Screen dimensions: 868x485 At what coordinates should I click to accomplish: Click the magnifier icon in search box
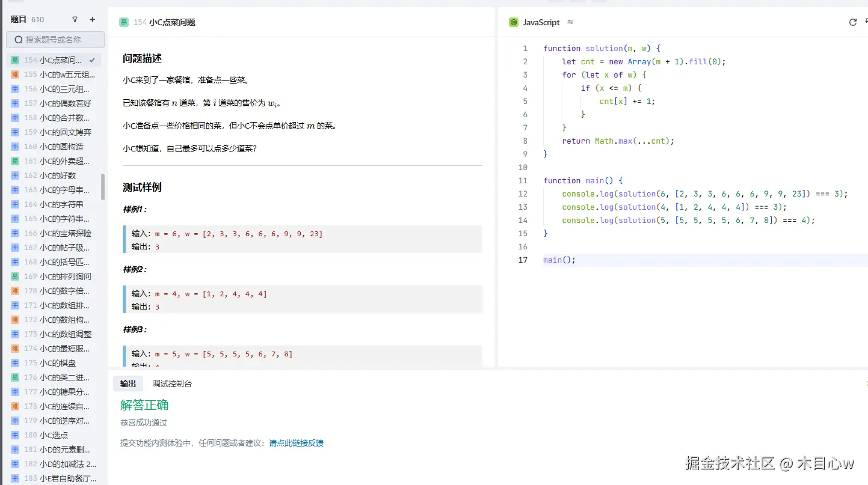[x=18, y=40]
